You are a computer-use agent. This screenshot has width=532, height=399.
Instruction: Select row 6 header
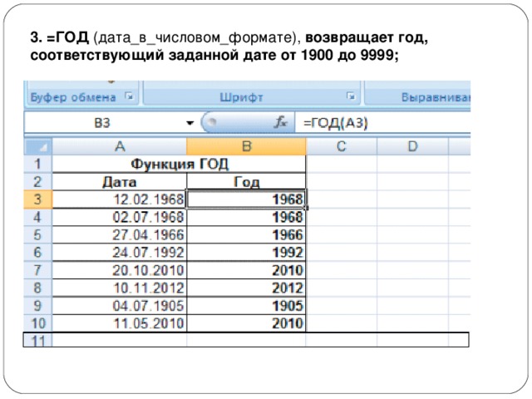pyautogui.click(x=37, y=253)
